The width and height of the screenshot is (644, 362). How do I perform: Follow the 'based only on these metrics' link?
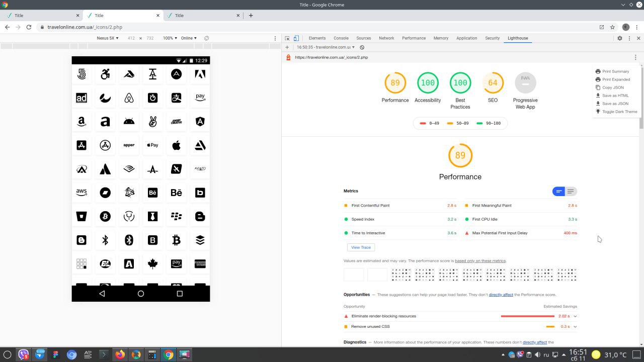click(x=480, y=261)
